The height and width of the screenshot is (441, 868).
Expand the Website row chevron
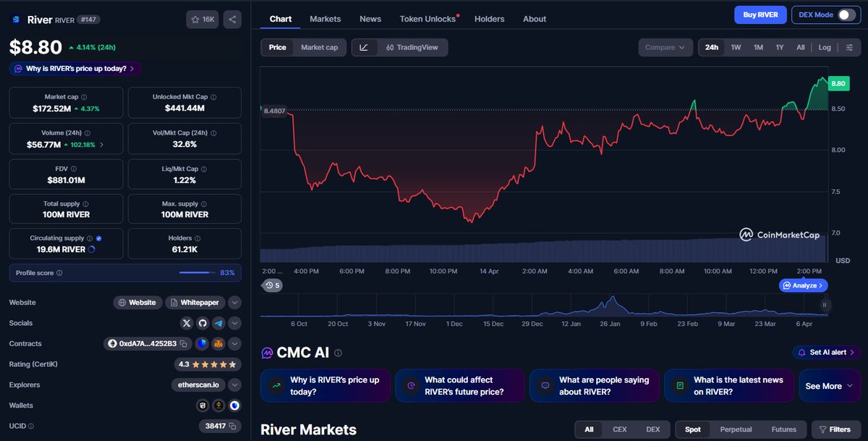pyautogui.click(x=234, y=303)
